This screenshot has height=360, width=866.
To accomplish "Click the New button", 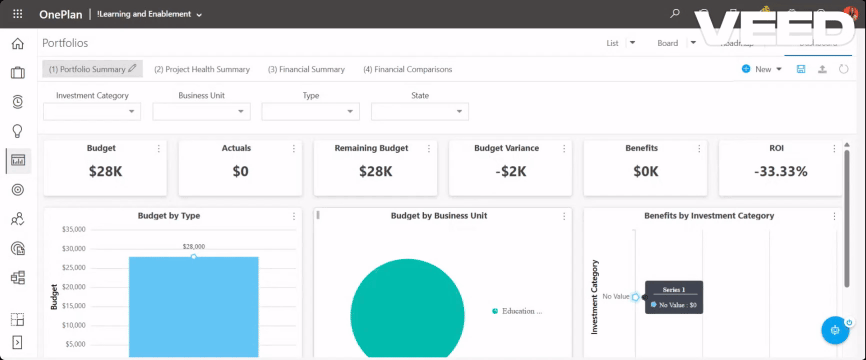I will pyautogui.click(x=762, y=69).
